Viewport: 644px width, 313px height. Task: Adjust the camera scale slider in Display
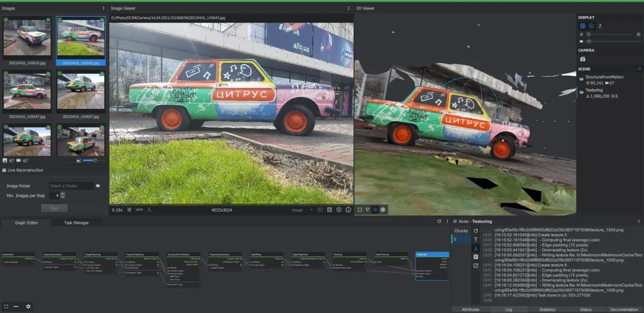[x=613, y=41]
